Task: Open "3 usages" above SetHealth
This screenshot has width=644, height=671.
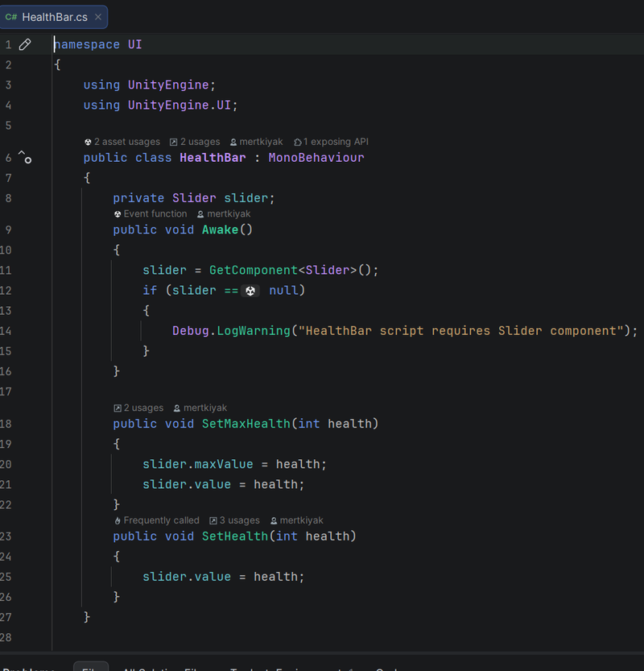Action: tap(234, 520)
